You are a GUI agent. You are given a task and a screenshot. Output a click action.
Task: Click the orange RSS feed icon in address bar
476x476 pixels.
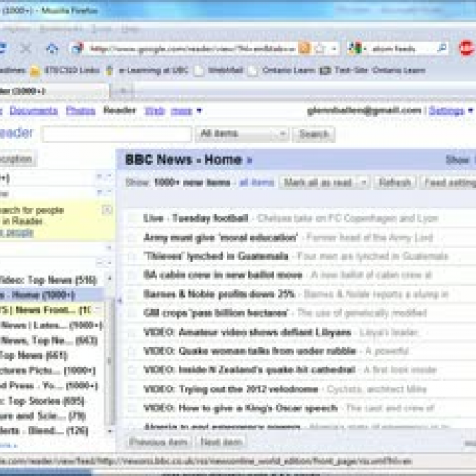tap(305, 49)
